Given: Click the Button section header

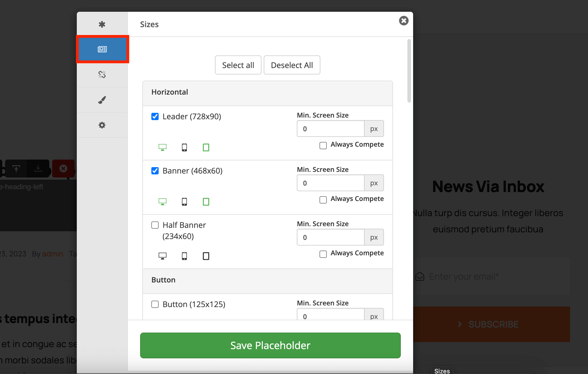Looking at the screenshot, I should click(268, 281).
